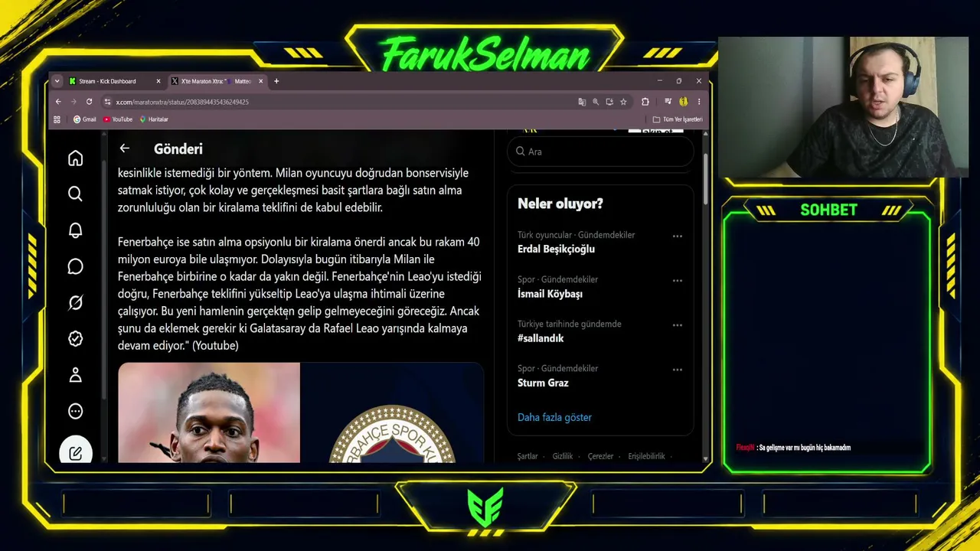The image size is (980, 551).
Task: Open the Chrome profile avatar
Action: [683, 102]
